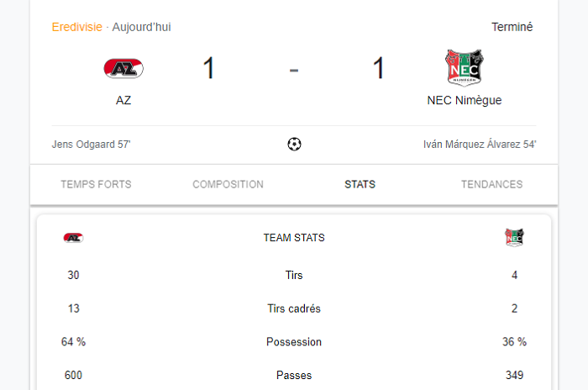588x390 pixels.
Task: Switch to the Composition tab
Action: point(228,184)
